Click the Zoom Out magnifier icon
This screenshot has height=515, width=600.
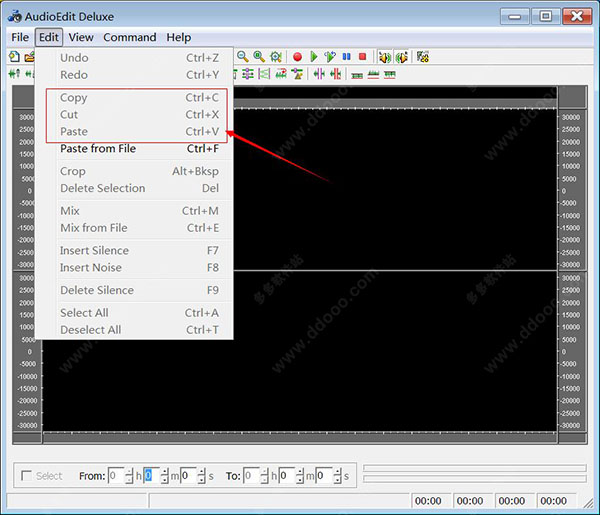[243, 57]
